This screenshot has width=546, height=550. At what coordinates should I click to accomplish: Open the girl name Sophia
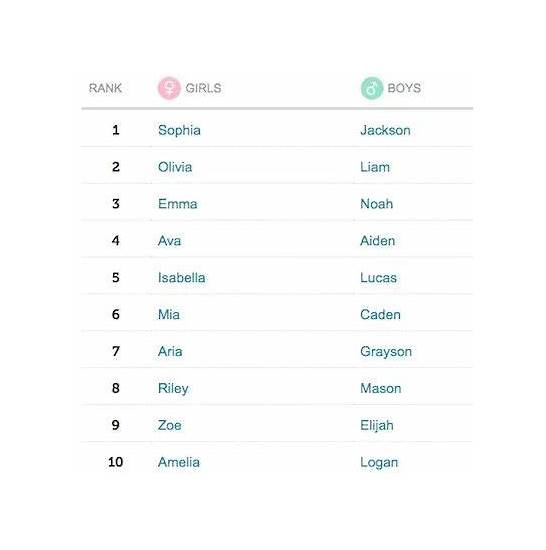pos(179,130)
